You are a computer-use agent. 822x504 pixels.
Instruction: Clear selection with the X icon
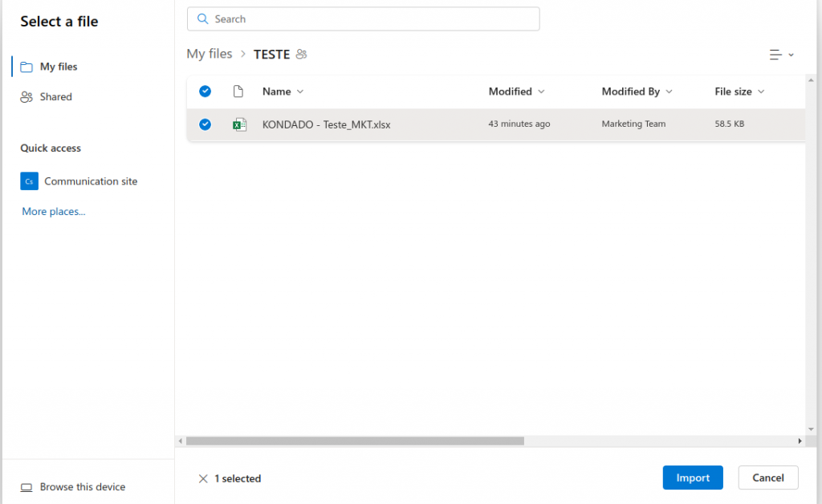coord(205,478)
